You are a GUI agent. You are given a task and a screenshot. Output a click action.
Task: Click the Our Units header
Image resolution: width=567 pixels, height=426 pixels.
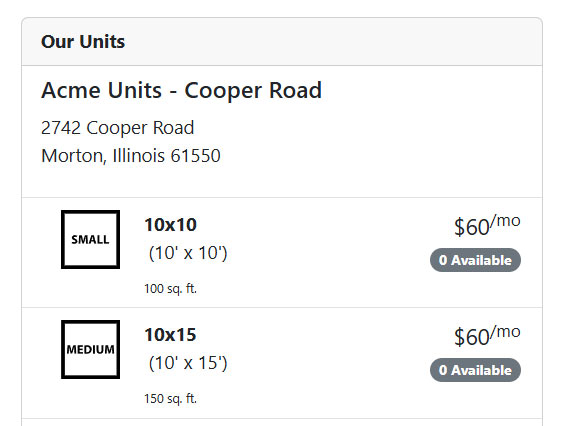click(x=83, y=42)
